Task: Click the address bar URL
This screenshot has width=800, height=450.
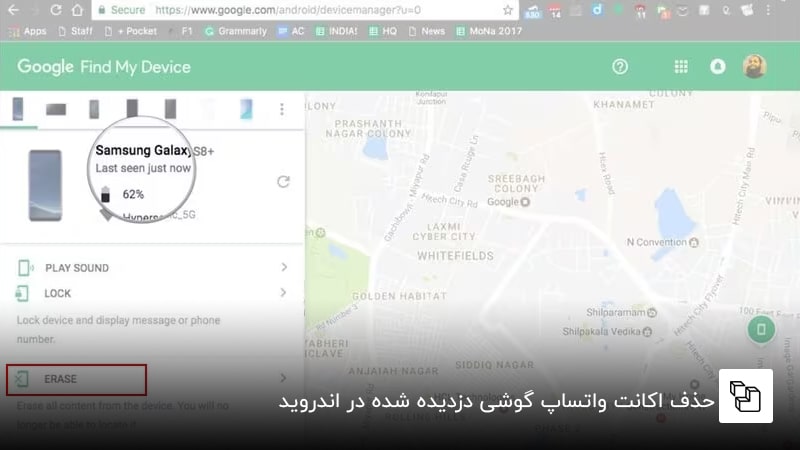Action: (288, 10)
